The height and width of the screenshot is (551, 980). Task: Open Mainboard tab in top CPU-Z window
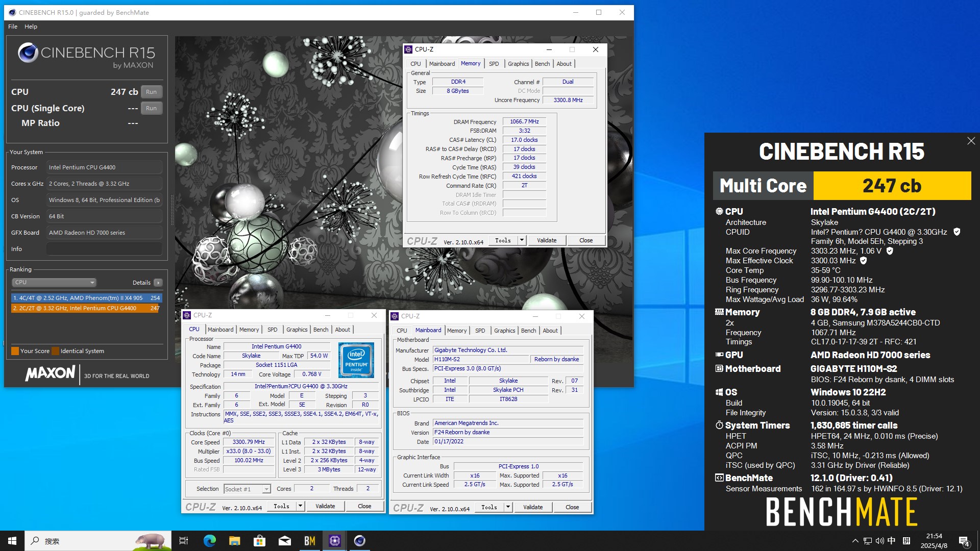tap(442, 64)
